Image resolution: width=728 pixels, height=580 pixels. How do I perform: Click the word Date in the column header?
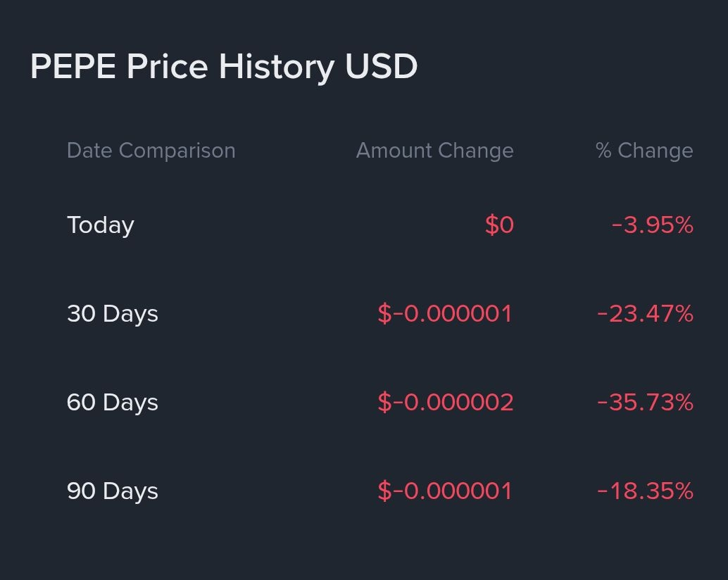(90, 151)
